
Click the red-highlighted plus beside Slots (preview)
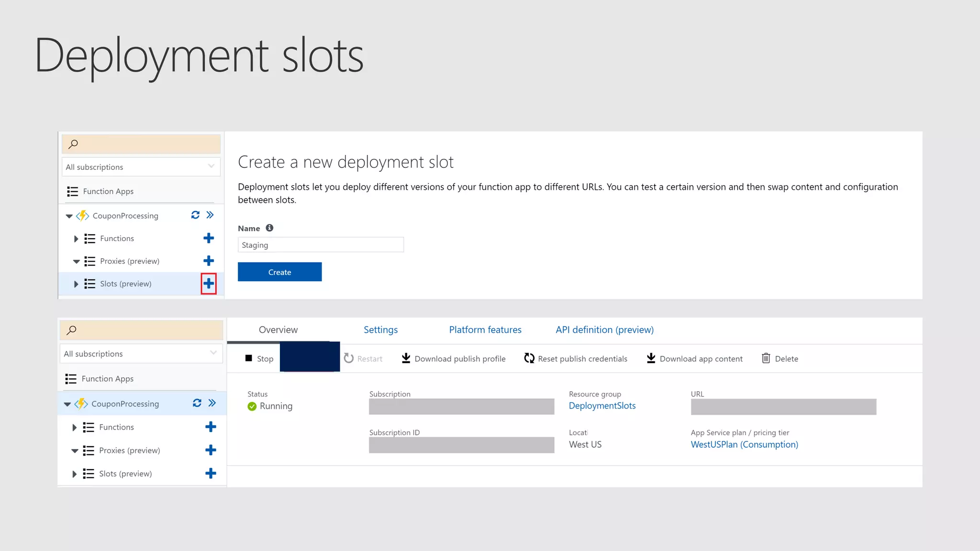click(x=209, y=284)
